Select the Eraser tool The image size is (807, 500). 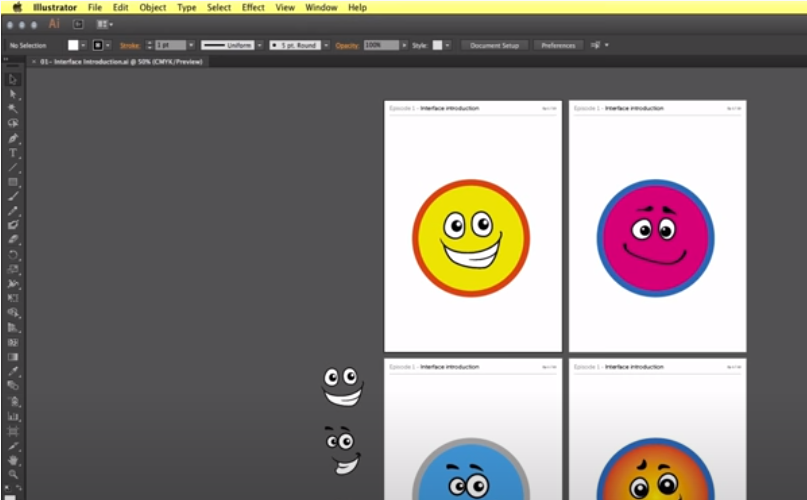tap(13, 239)
